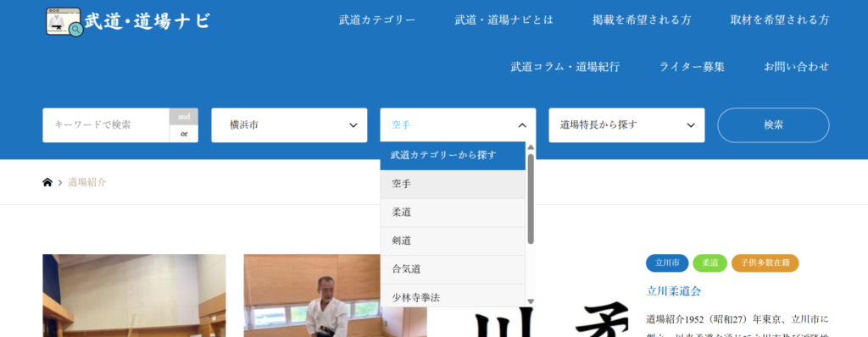Open the 武道カテゴリー menu item

coord(377,20)
